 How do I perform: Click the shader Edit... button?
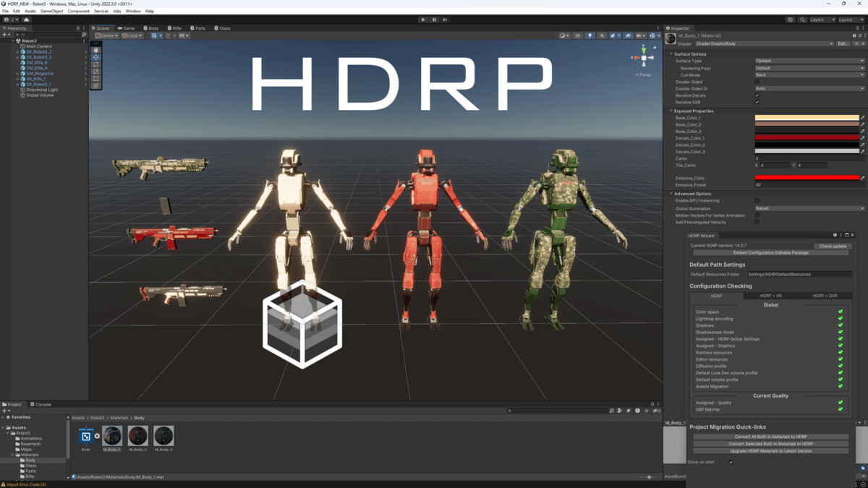coord(843,43)
